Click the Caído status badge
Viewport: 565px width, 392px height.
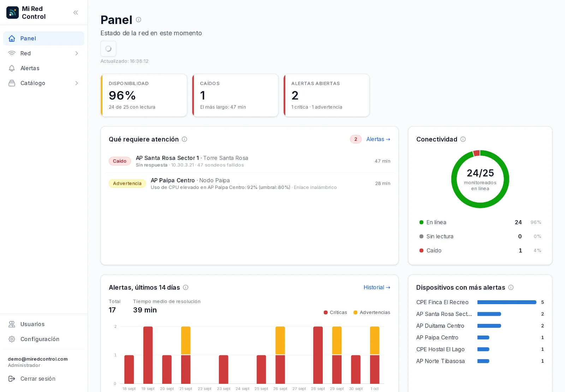[x=120, y=161]
